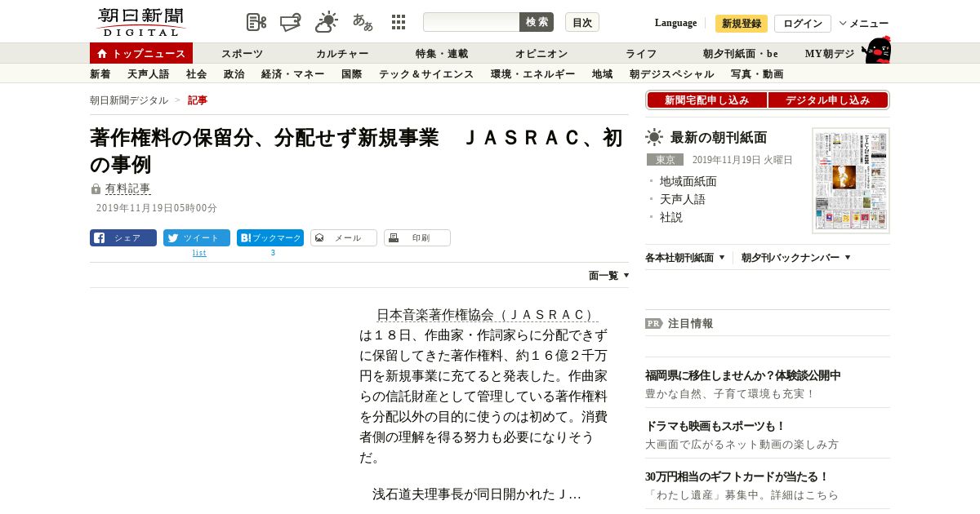Open 朝夕刊紙面・be tab
The width and height of the screenshot is (980, 514).
tap(741, 54)
